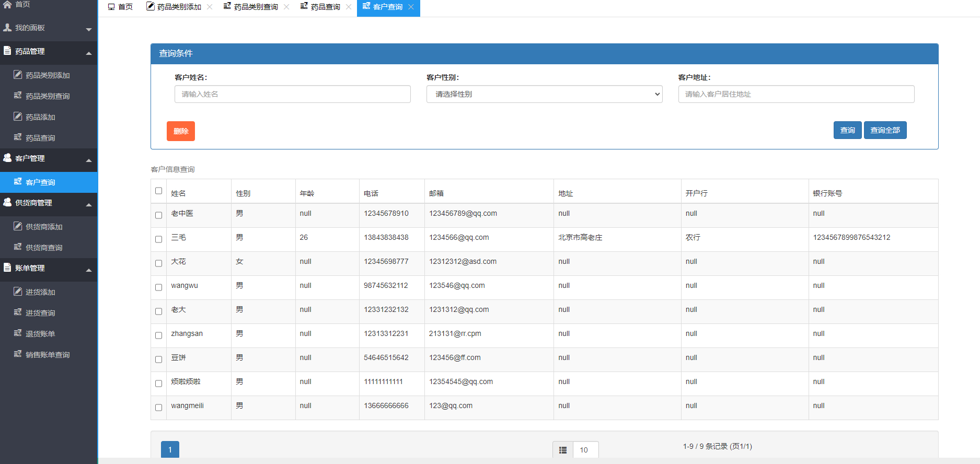Screen dimensions: 980x464
Task: Click the 查询全部 button
Action: 885,130
